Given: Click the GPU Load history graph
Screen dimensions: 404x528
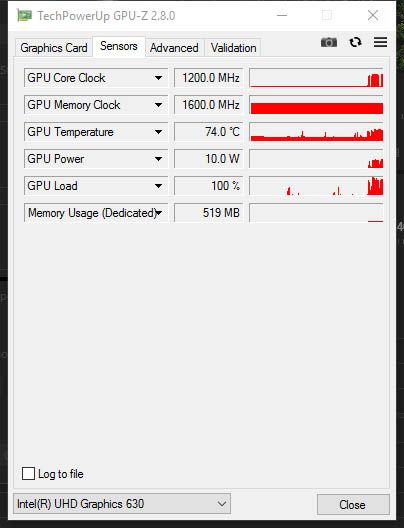Looking at the screenshot, I should click(316, 186).
